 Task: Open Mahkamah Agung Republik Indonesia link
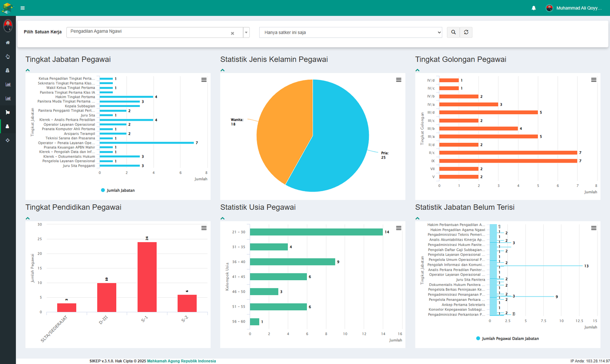(x=181, y=361)
